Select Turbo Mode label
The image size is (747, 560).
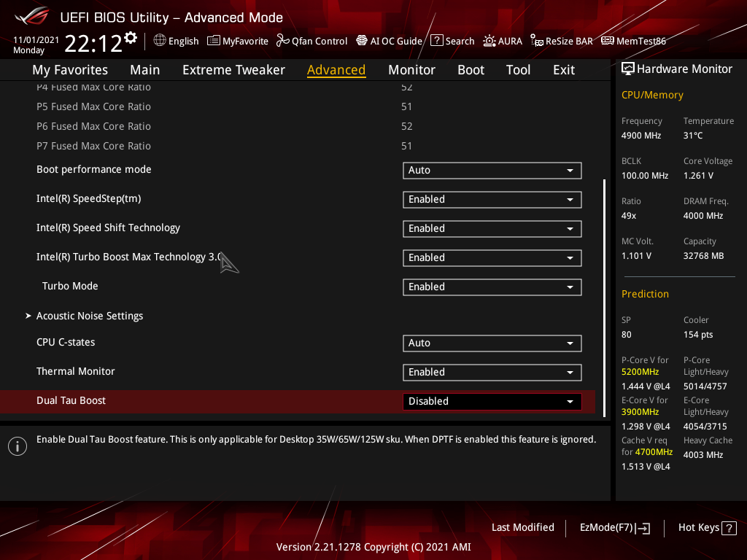(x=70, y=286)
